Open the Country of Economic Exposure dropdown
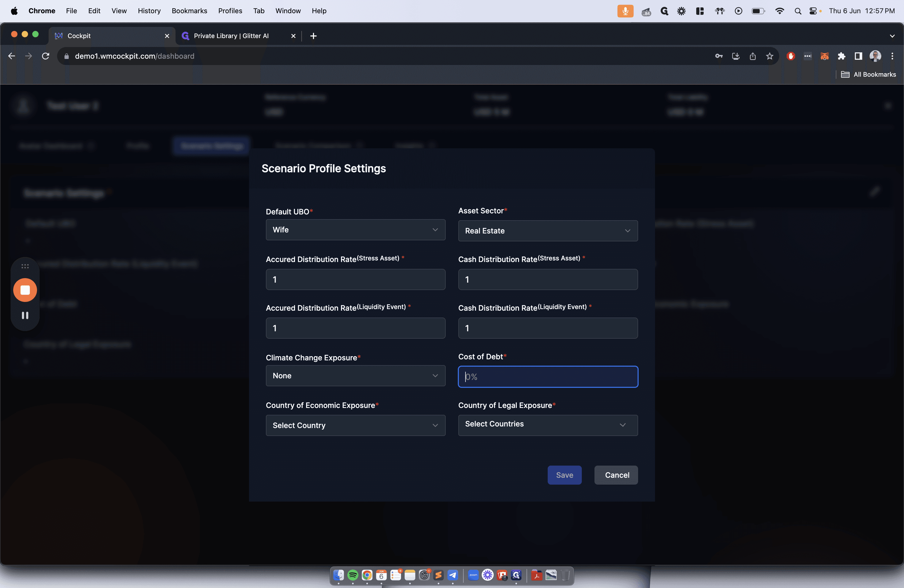The height and width of the screenshot is (588, 904). click(356, 425)
